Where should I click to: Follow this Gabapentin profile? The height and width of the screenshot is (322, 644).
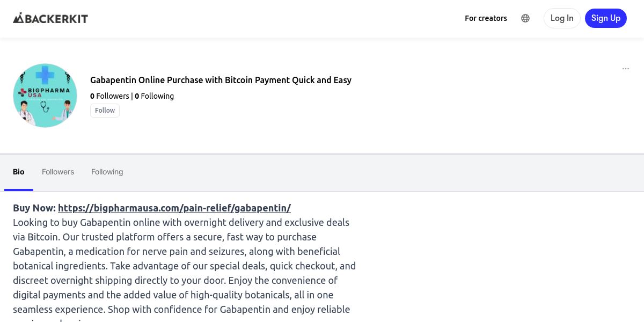(x=105, y=111)
